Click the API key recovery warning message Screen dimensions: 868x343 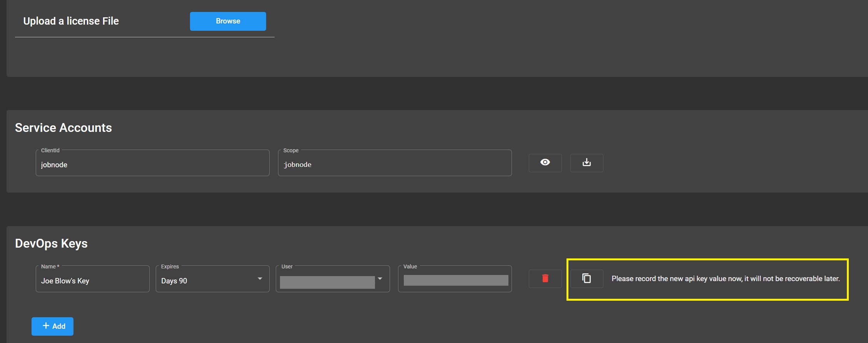[725, 278]
